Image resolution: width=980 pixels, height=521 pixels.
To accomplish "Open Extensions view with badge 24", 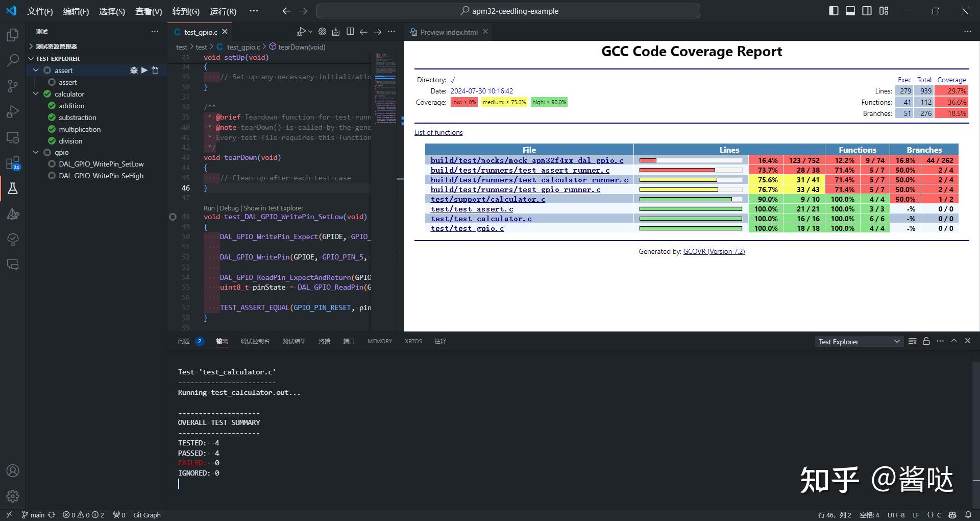I will 13,163.
